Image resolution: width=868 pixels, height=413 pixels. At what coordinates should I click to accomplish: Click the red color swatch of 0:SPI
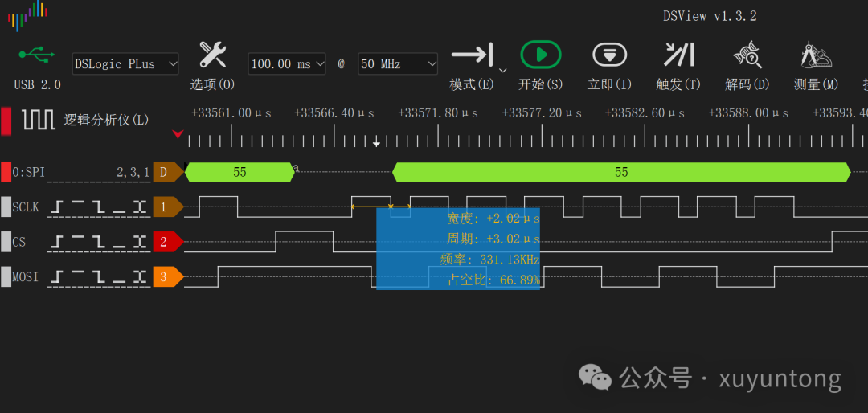(x=6, y=172)
